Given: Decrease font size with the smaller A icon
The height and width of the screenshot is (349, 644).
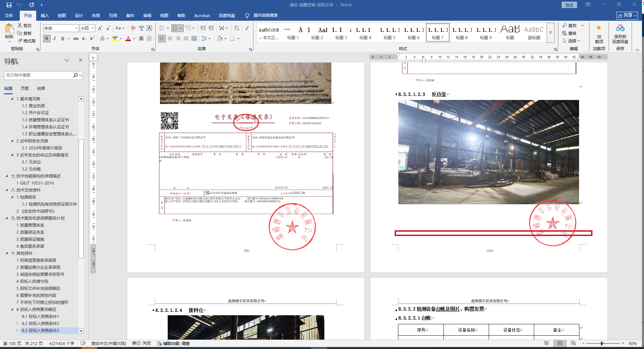Looking at the screenshot, I should point(108,28).
